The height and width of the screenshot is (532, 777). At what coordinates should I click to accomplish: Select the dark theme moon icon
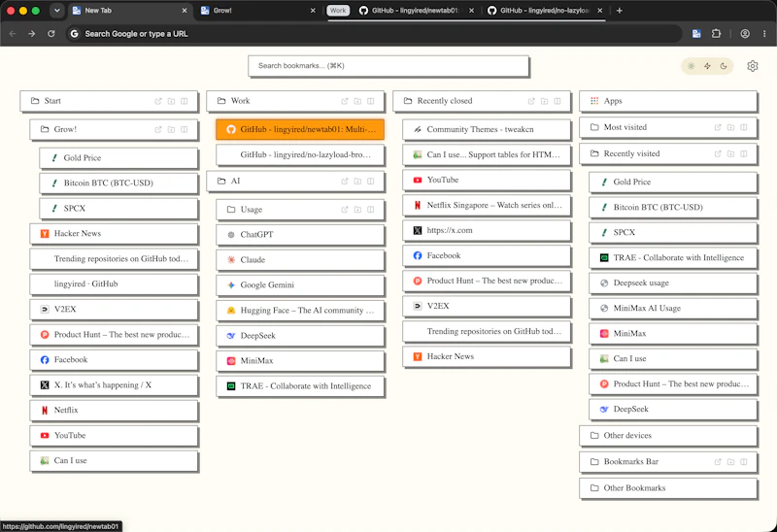click(724, 66)
